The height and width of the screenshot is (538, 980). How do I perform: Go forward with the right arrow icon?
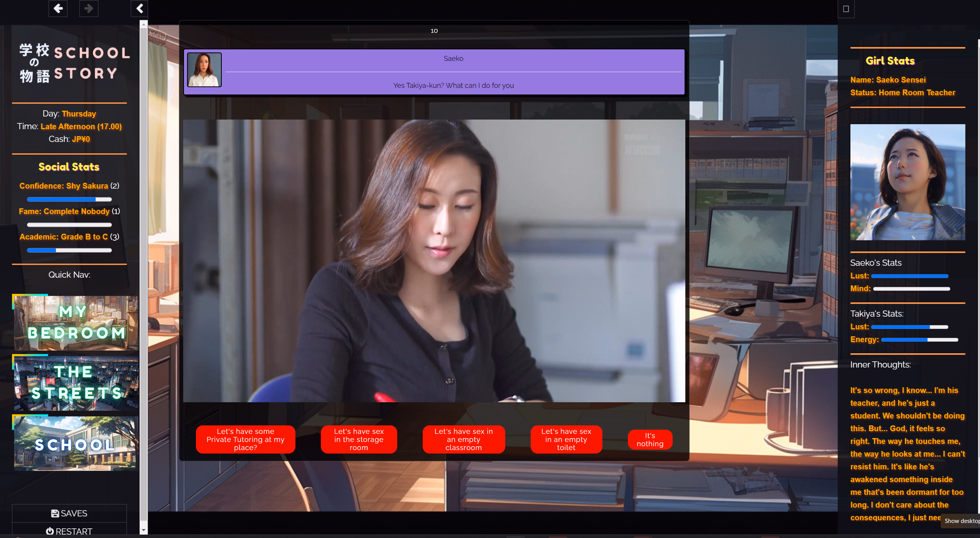89,8
